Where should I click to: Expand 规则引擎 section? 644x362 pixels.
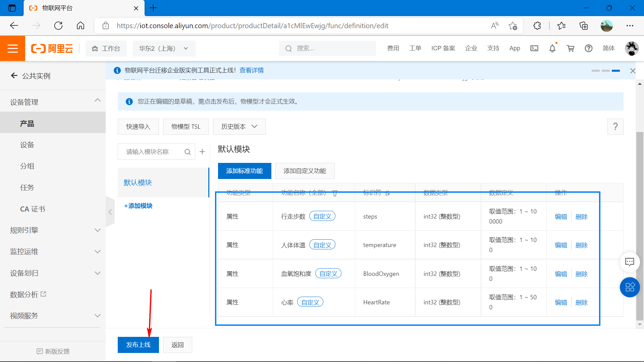tap(98, 230)
